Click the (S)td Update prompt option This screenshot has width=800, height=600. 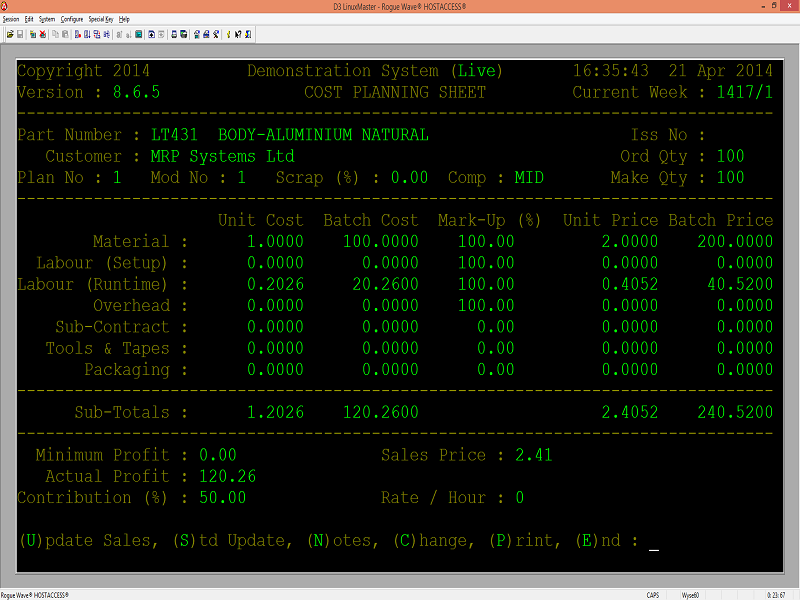tap(232, 541)
